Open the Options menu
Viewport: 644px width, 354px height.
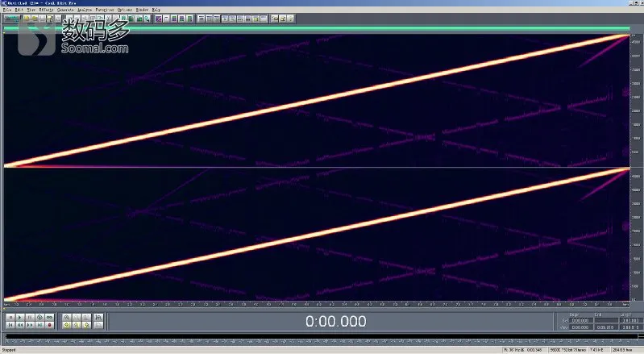(124, 10)
